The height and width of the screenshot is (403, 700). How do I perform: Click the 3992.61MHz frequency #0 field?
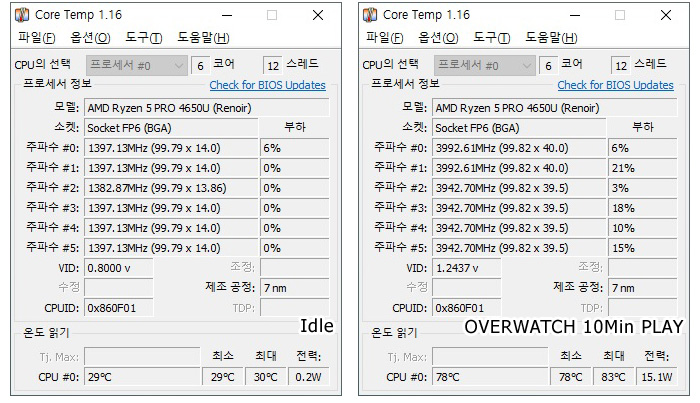pos(519,148)
